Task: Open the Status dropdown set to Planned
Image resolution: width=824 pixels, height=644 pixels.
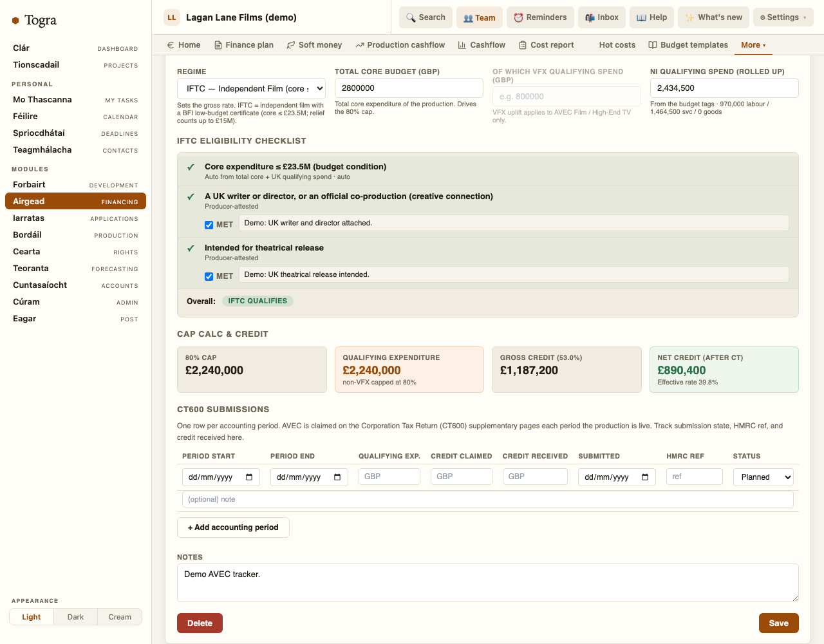Action: click(x=763, y=477)
